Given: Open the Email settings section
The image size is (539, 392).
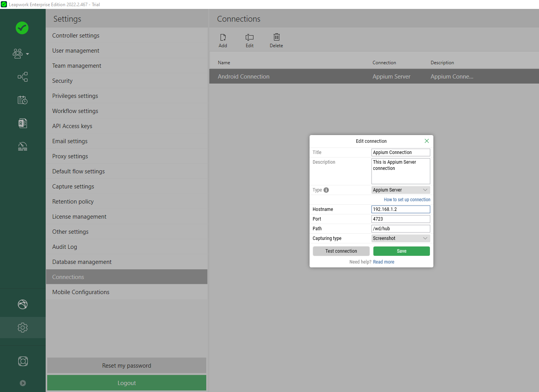Looking at the screenshot, I should [70, 141].
